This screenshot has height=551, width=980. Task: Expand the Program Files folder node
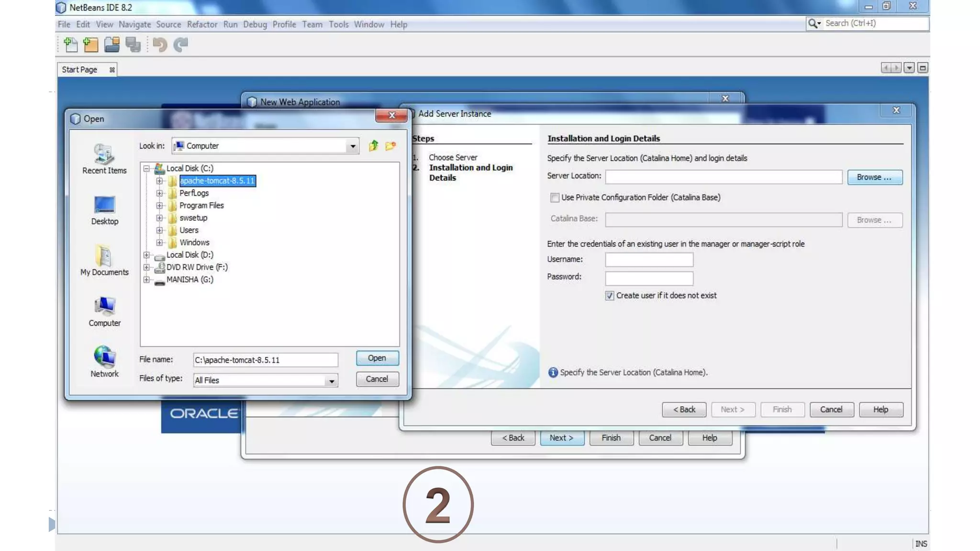point(159,206)
